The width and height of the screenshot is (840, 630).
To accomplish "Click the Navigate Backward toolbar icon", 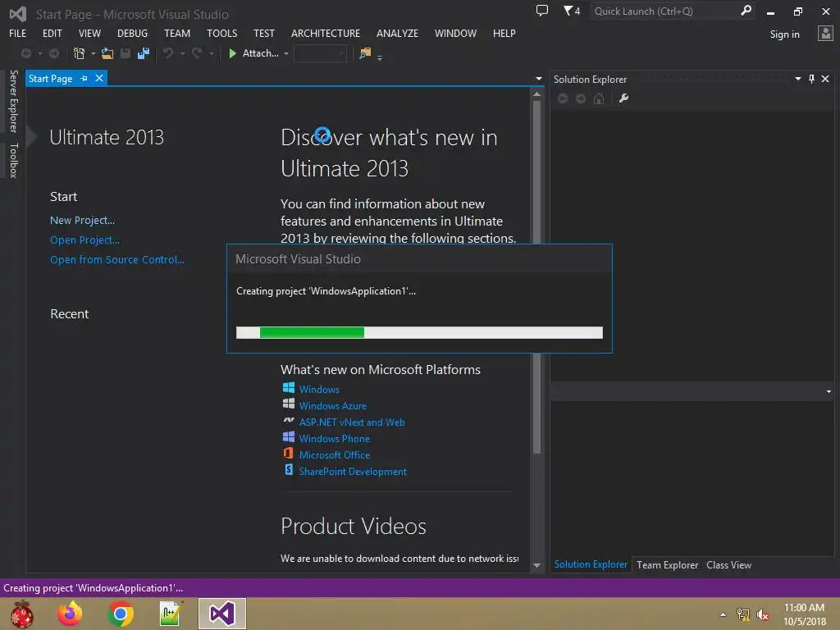I will (25, 53).
